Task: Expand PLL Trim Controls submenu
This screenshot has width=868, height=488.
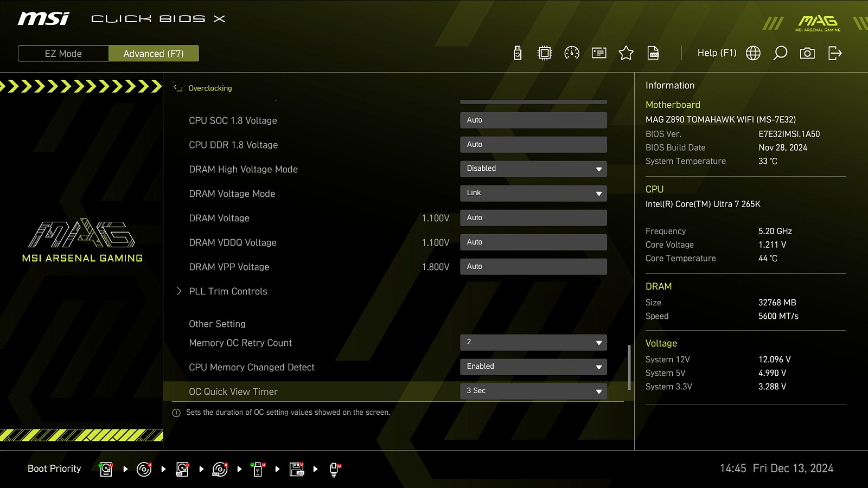Action: [228, 291]
